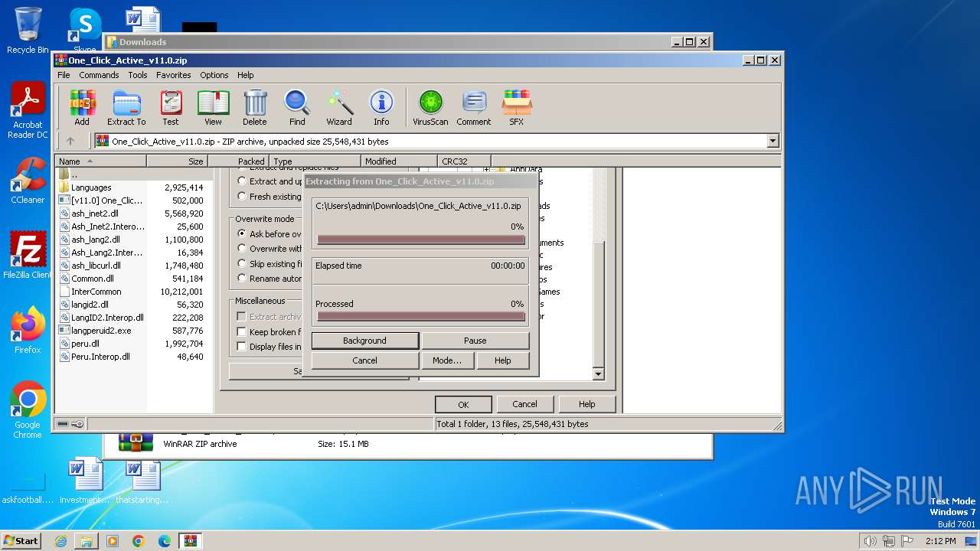Click the Start button
Viewport: 980px width, 551px height.
tap(21, 541)
